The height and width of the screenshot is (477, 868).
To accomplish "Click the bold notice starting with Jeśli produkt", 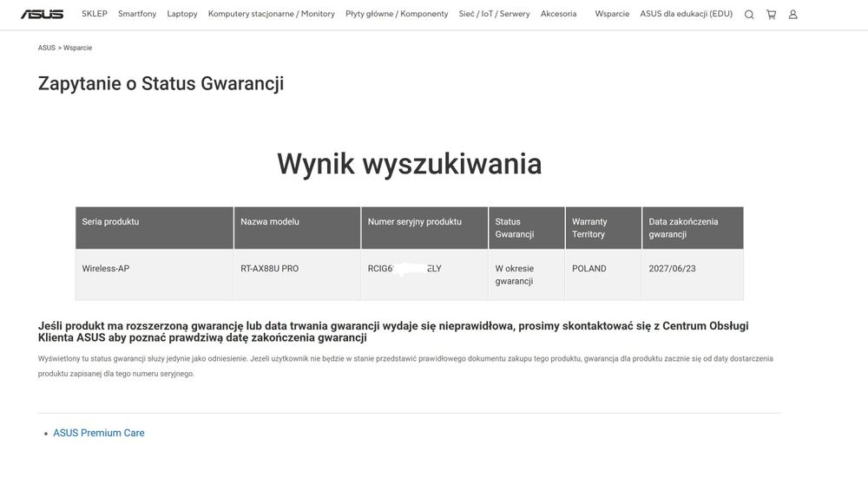I will point(393,332).
